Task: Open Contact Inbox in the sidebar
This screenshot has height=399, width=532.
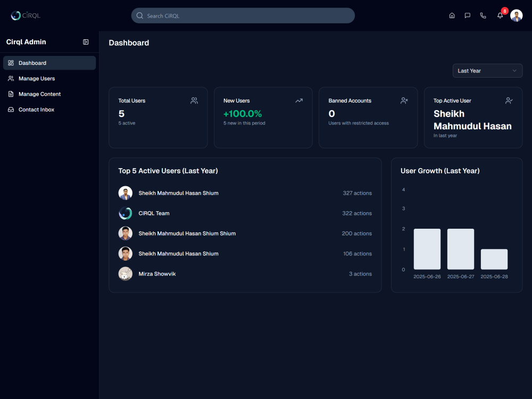Action: coord(49,110)
